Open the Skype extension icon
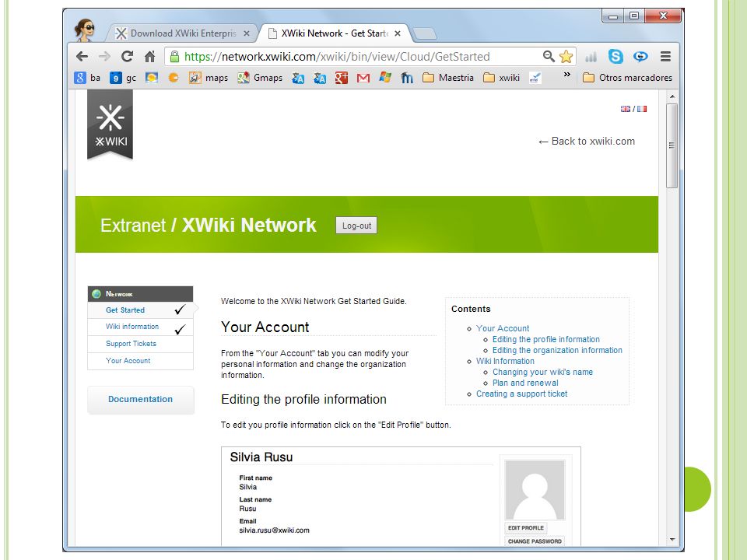The height and width of the screenshot is (560, 747). [615, 57]
